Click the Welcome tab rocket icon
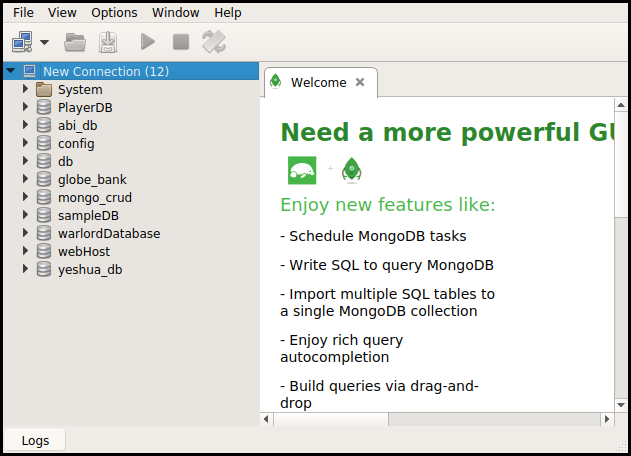The height and width of the screenshot is (456, 631). click(x=276, y=81)
